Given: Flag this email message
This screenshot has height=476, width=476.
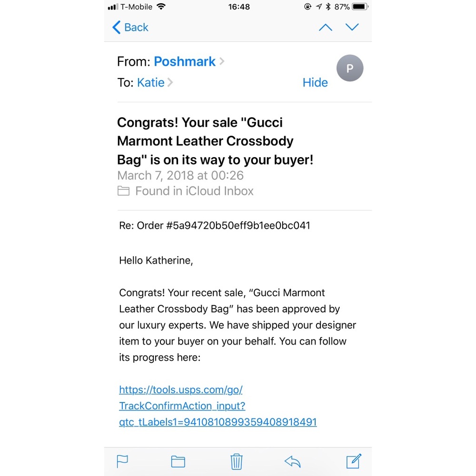Looking at the screenshot, I should [122, 461].
